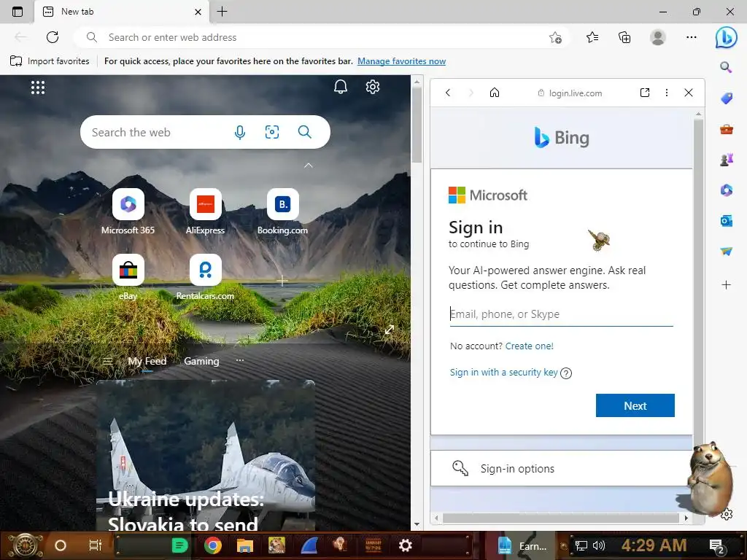
Task: Open the feed hamburger menu
Action: (108, 361)
